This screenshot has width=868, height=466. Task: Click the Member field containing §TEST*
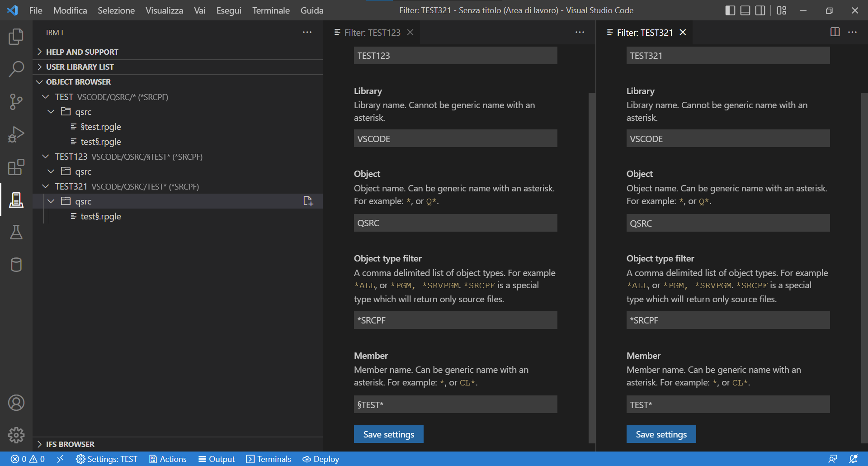[455, 404]
